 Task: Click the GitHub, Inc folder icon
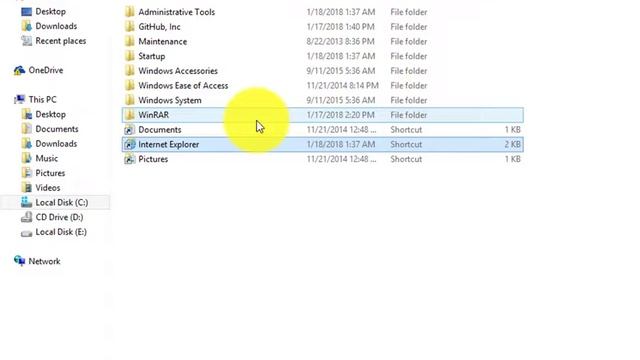tap(130, 27)
